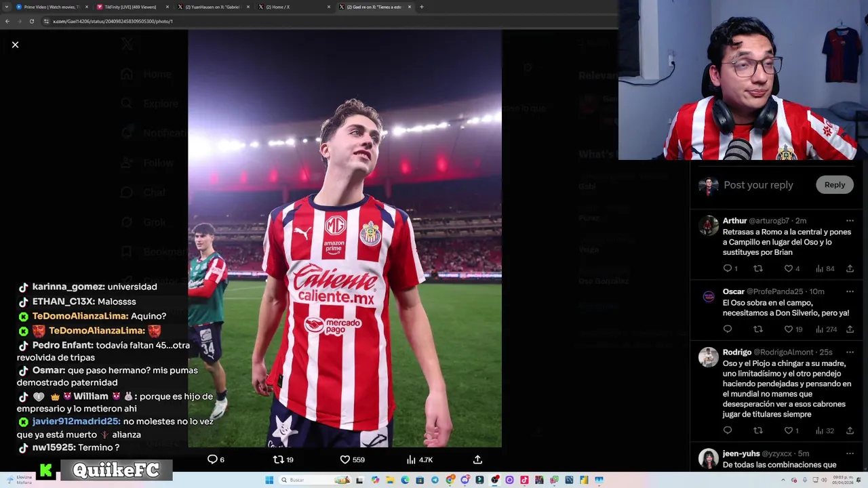Click Oscar's avatar thumbnail
The height and width of the screenshot is (488, 868).
coord(709,296)
